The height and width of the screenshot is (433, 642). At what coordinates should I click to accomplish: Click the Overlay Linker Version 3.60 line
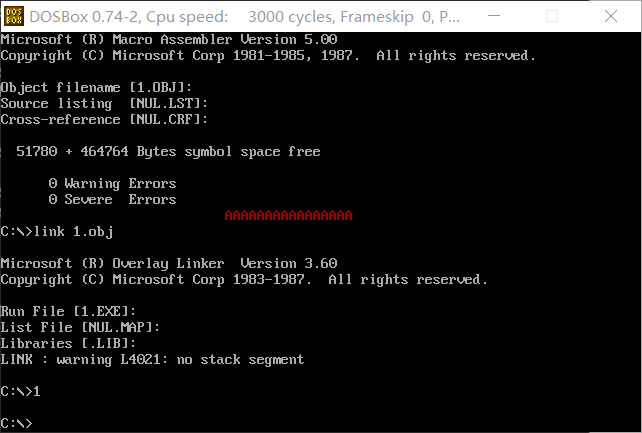(x=168, y=264)
